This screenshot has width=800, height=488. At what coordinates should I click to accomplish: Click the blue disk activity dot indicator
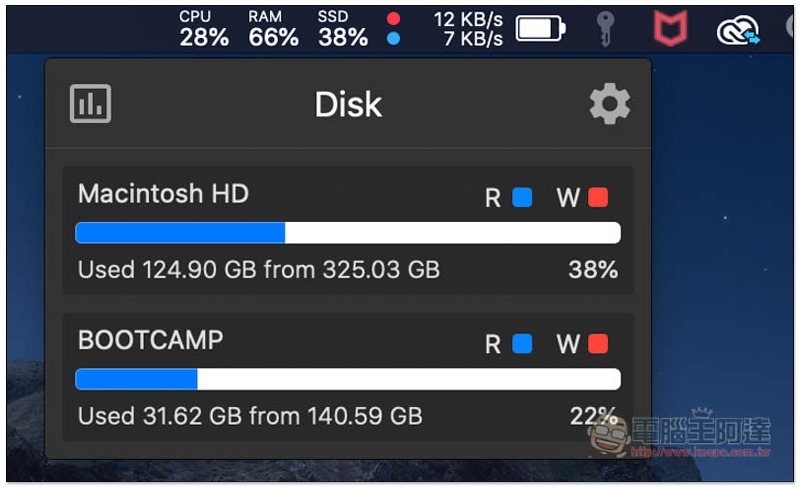pos(394,39)
